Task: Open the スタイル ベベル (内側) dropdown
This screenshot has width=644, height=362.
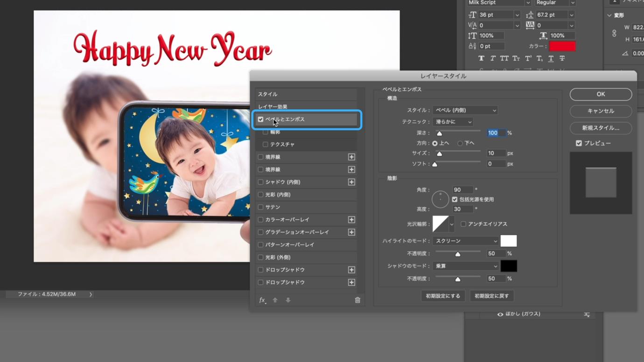Action: (465, 111)
